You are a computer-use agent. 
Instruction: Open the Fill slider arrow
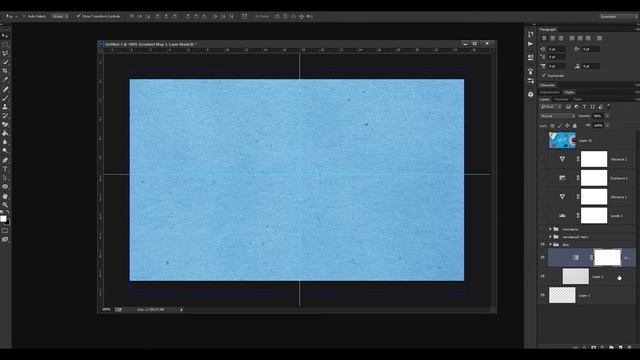click(x=607, y=126)
